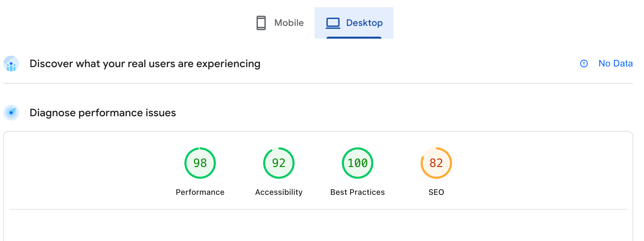This screenshot has width=644, height=241.
Task: Click the laptop icon in Desktop tab
Action: (x=333, y=23)
